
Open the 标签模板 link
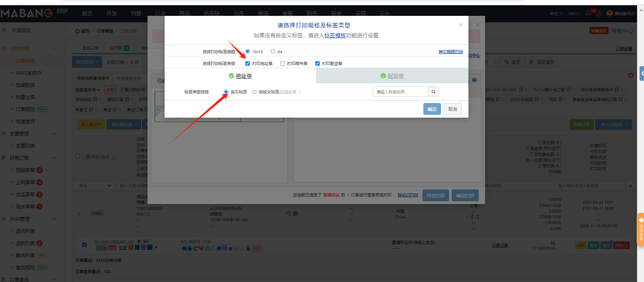click(335, 35)
